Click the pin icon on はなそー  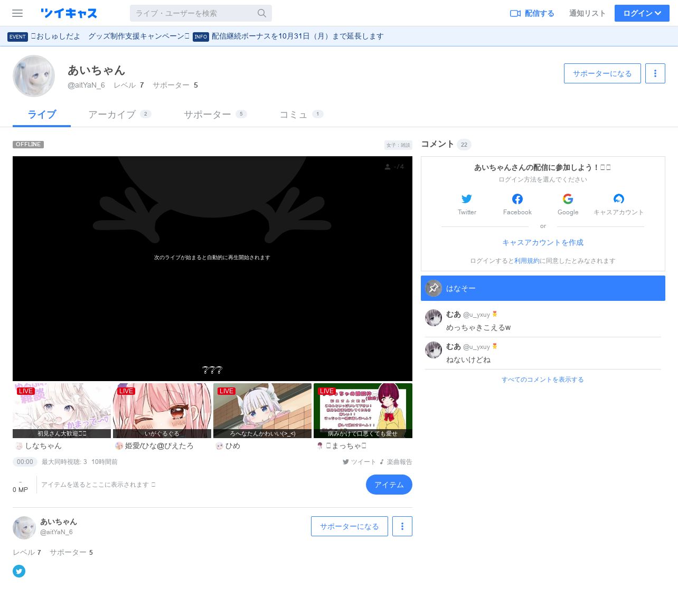(434, 288)
